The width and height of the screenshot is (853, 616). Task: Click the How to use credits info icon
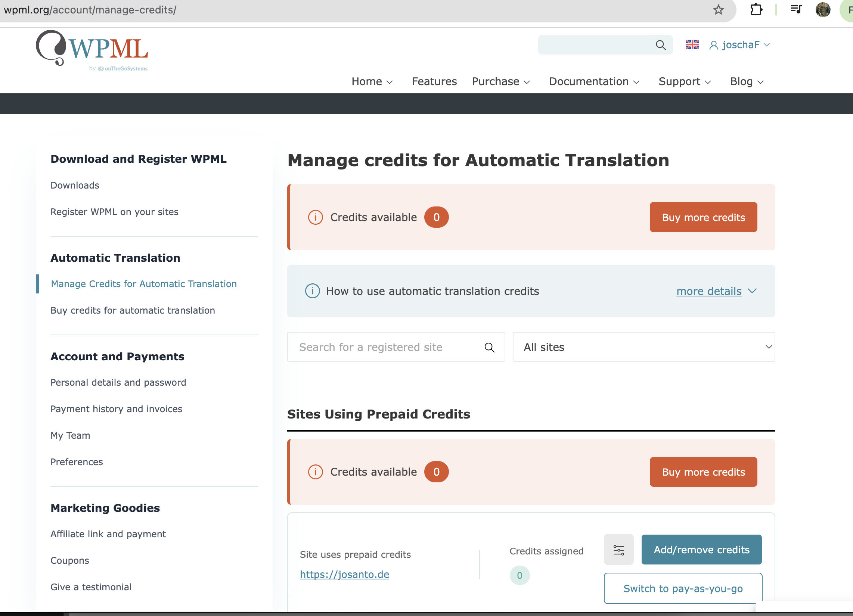point(312,291)
